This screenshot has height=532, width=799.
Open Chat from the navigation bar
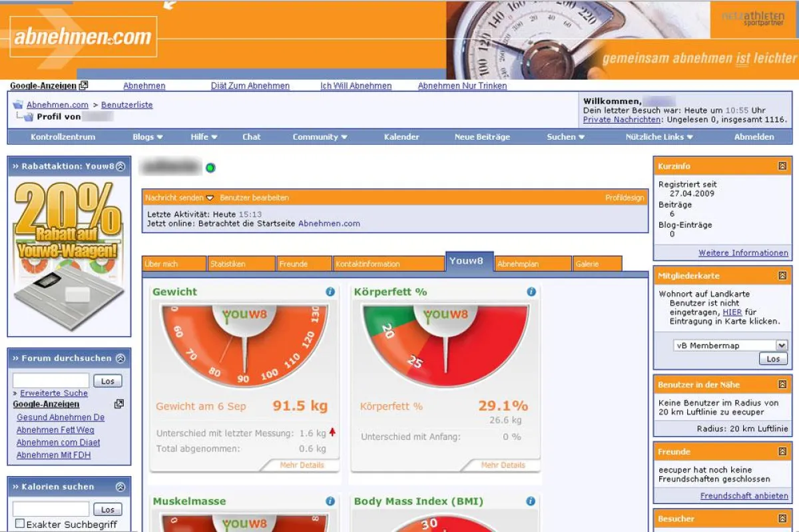(x=252, y=136)
